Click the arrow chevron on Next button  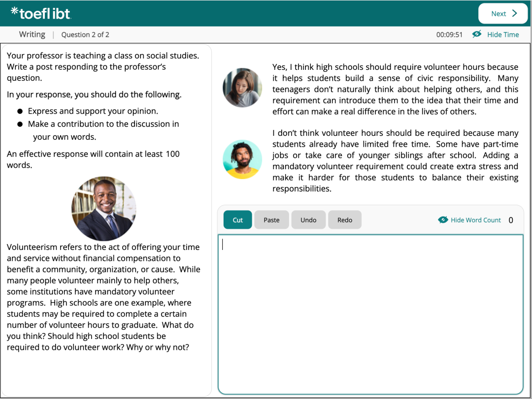[514, 13]
